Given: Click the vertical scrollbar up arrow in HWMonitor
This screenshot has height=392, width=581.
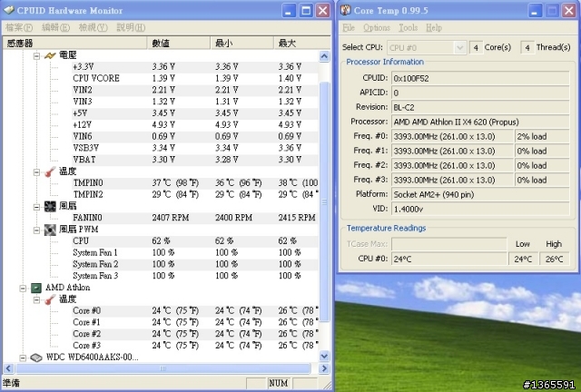Looking at the screenshot, I should point(324,56).
